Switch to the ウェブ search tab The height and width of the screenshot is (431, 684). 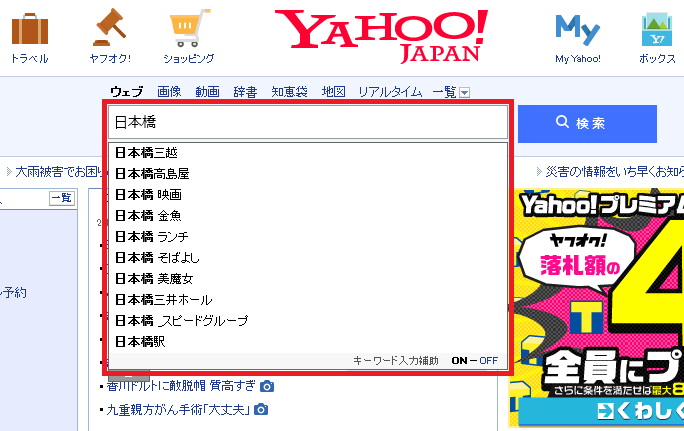point(127,92)
